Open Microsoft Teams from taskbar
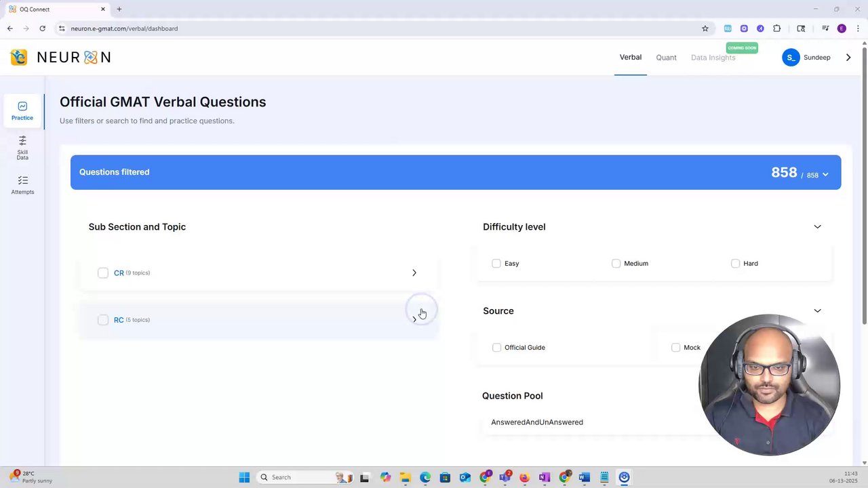 [505, 477]
